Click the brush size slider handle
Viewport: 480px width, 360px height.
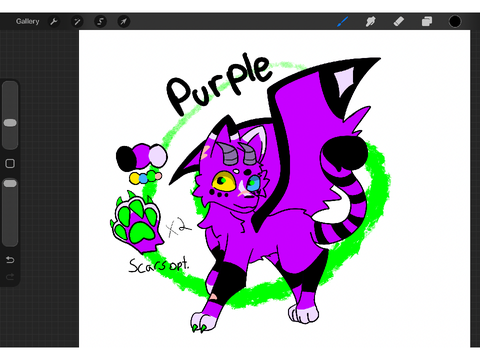pos(10,123)
